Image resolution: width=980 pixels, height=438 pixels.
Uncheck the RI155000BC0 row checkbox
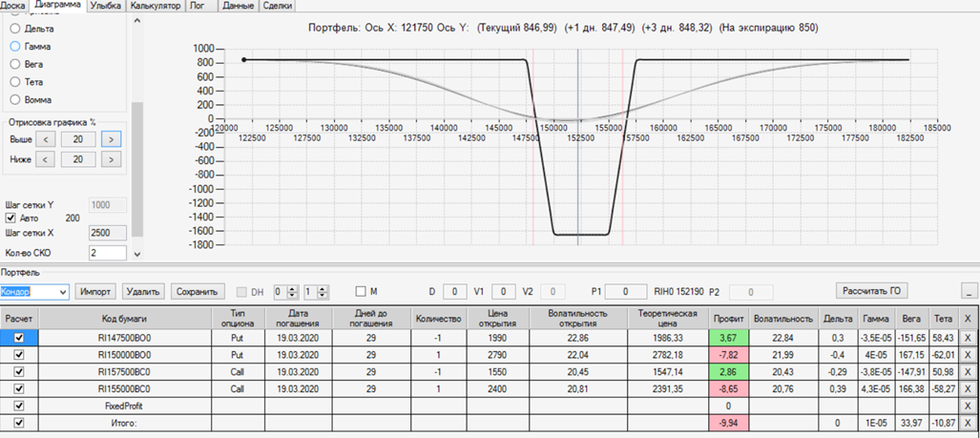[19, 388]
